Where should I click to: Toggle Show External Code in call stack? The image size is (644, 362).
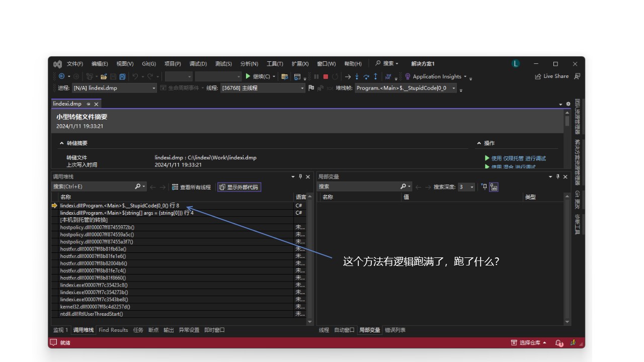[x=239, y=187]
